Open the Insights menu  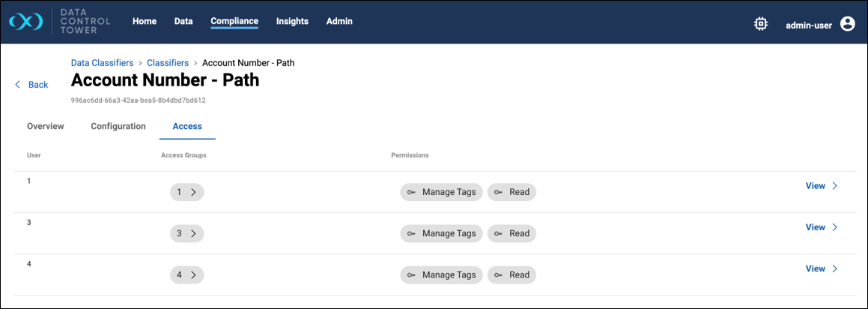[292, 22]
